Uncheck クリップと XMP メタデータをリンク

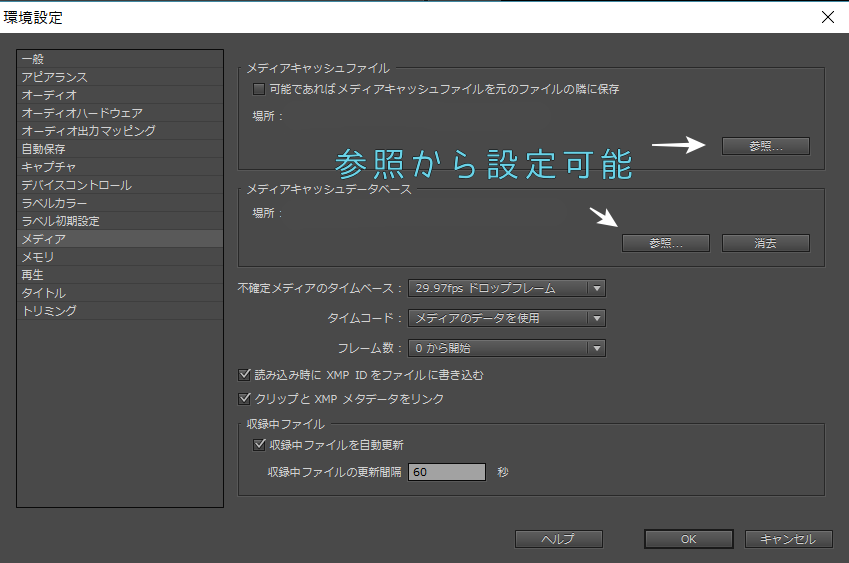click(244, 398)
